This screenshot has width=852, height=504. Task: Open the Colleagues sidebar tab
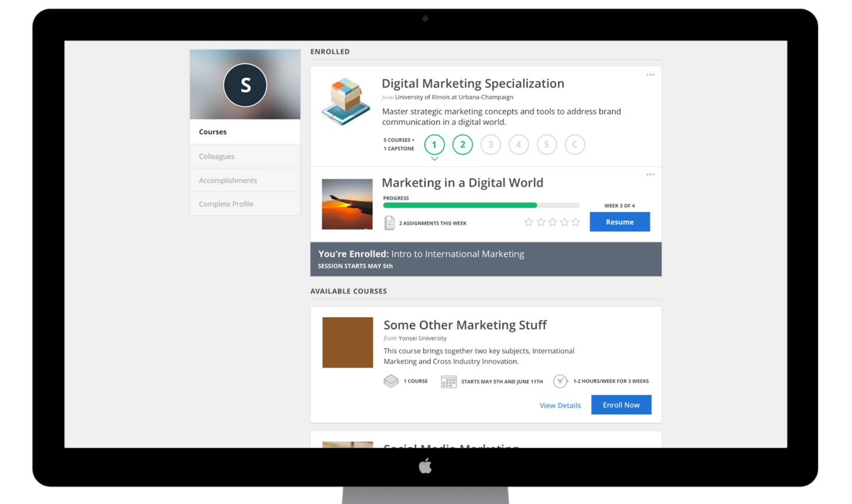tap(217, 156)
